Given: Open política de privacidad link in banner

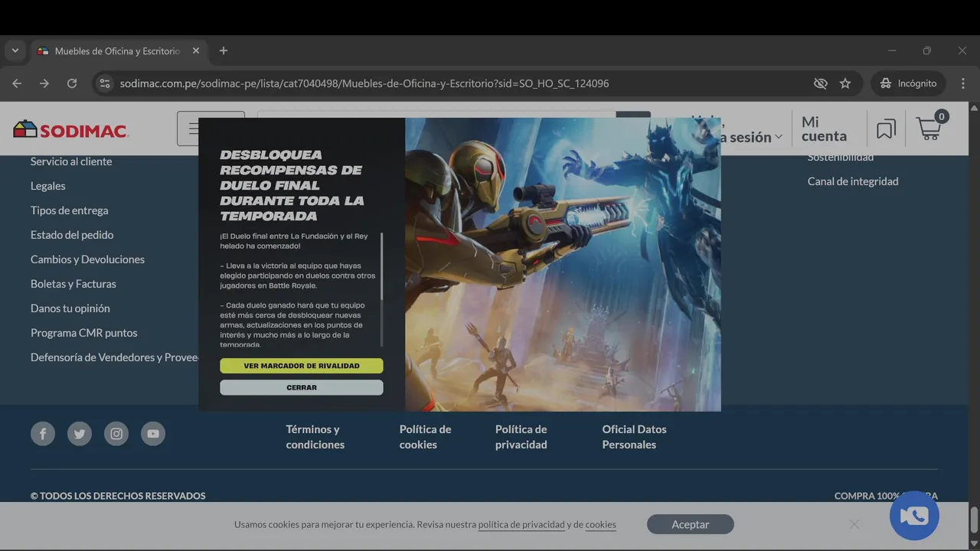Looking at the screenshot, I should tap(521, 524).
